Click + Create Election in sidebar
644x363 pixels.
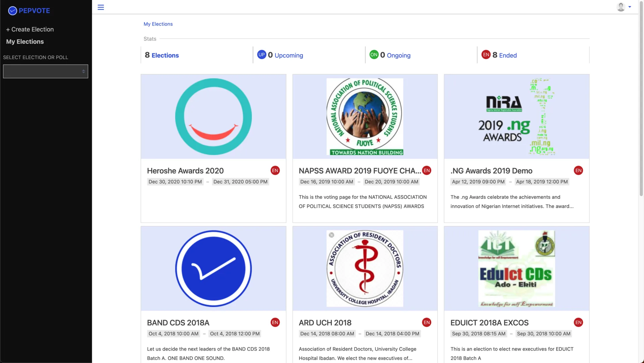tap(30, 29)
